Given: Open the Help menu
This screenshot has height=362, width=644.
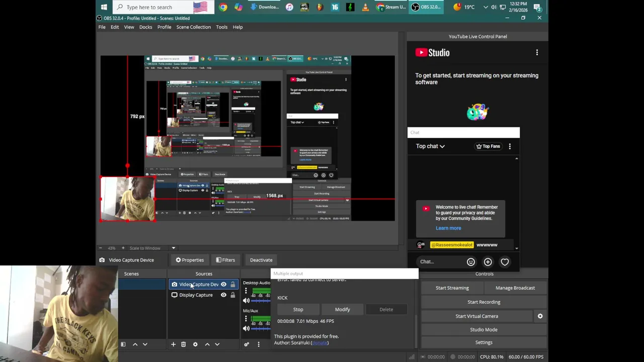Looking at the screenshot, I should click(x=237, y=27).
